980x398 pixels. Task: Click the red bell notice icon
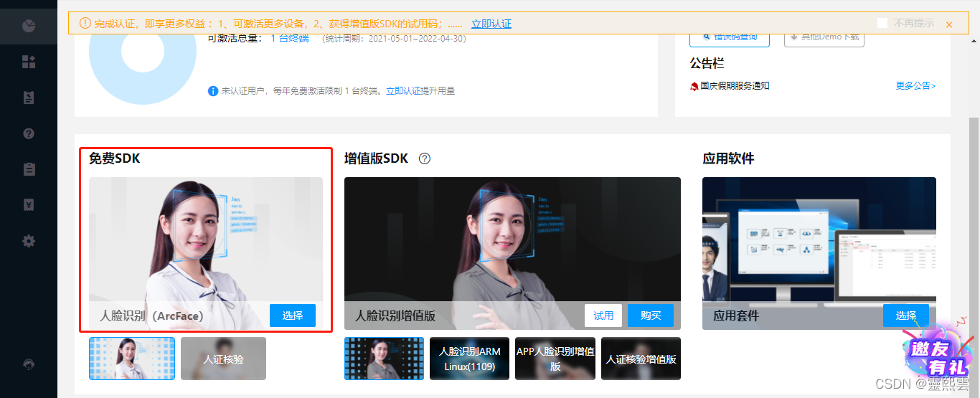pos(694,86)
